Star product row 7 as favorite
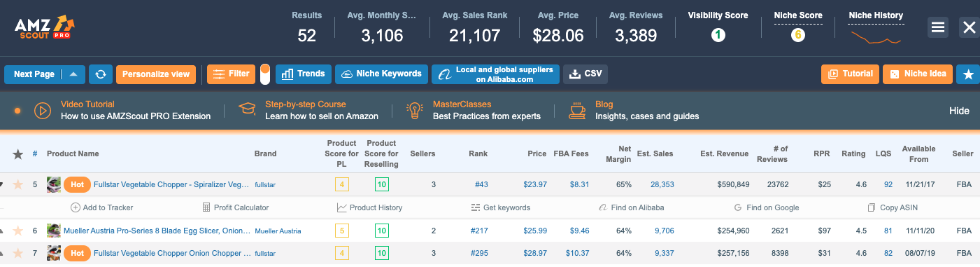 18,253
